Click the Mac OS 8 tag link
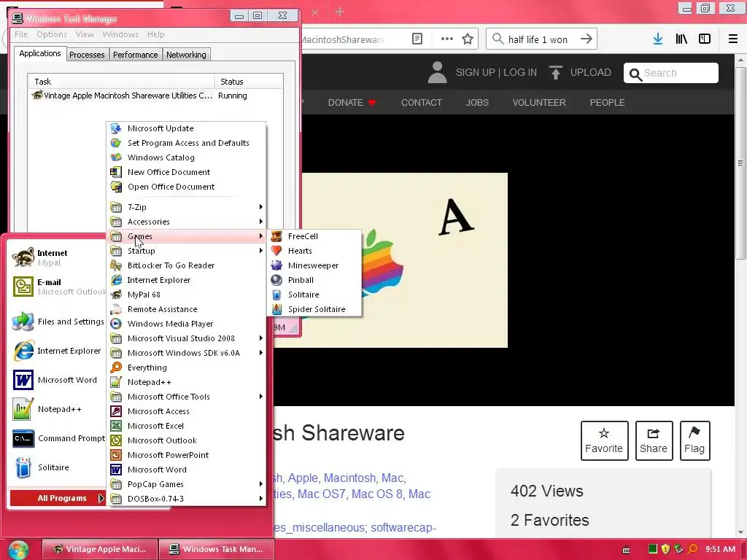Image resolution: width=747 pixels, height=560 pixels. 377,494
